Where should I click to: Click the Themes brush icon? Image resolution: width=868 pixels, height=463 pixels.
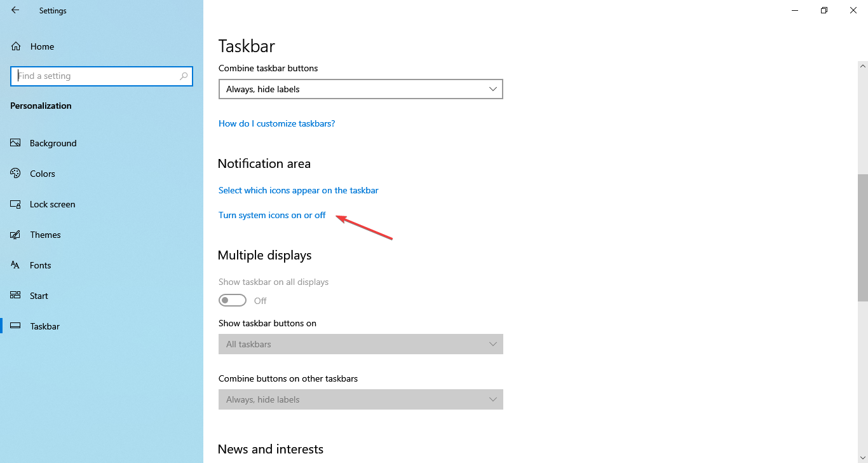point(16,235)
